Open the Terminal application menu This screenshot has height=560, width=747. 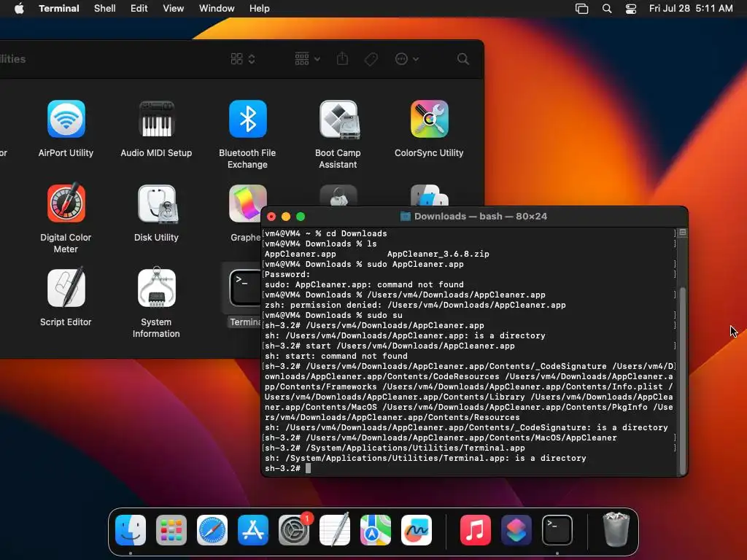tap(59, 8)
